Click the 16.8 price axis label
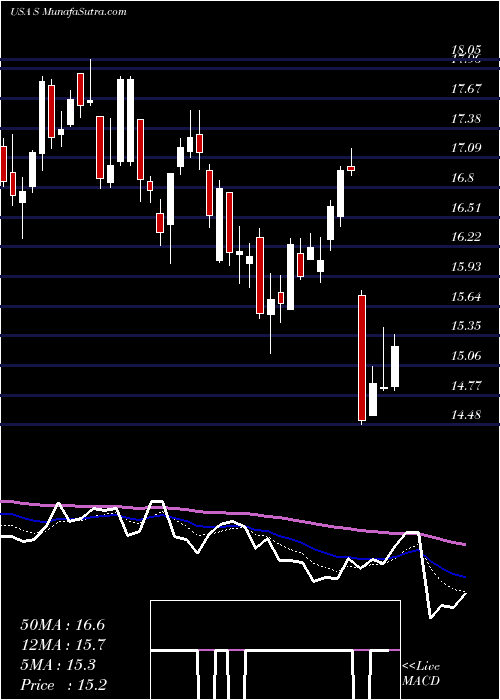The height and width of the screenshot is (700, 500). (462, 178)
